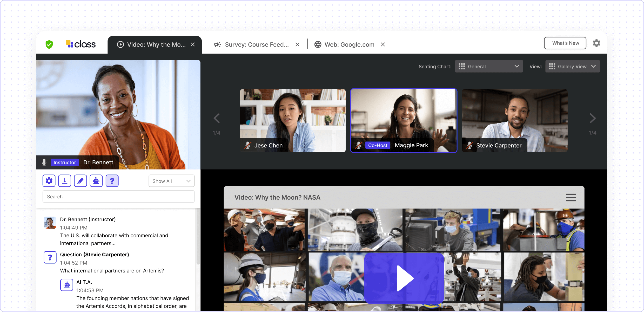Switch to Survey: Course Feed... tab
The height and width of the screenshot is (312, 644).
click(x=256, y=45)
